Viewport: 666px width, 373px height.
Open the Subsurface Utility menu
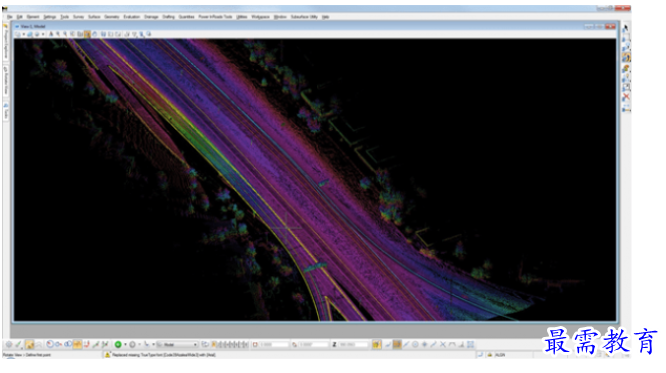click(304, 17)
